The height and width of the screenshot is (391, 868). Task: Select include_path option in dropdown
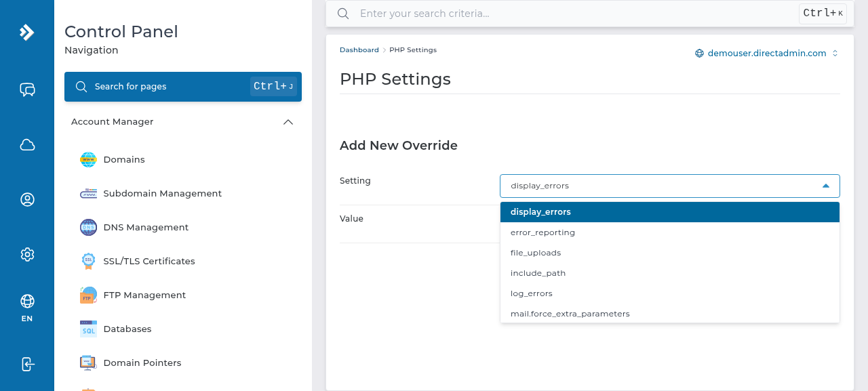[670, 273]
